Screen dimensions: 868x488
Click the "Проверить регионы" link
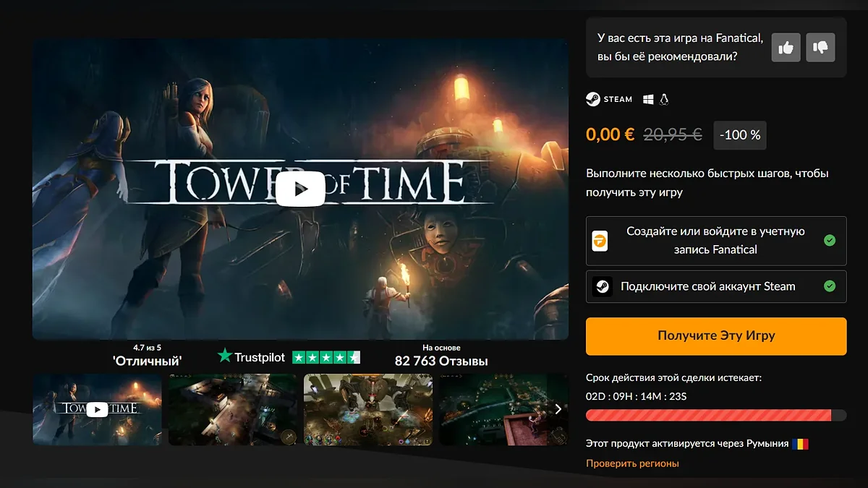click(632, 463)
